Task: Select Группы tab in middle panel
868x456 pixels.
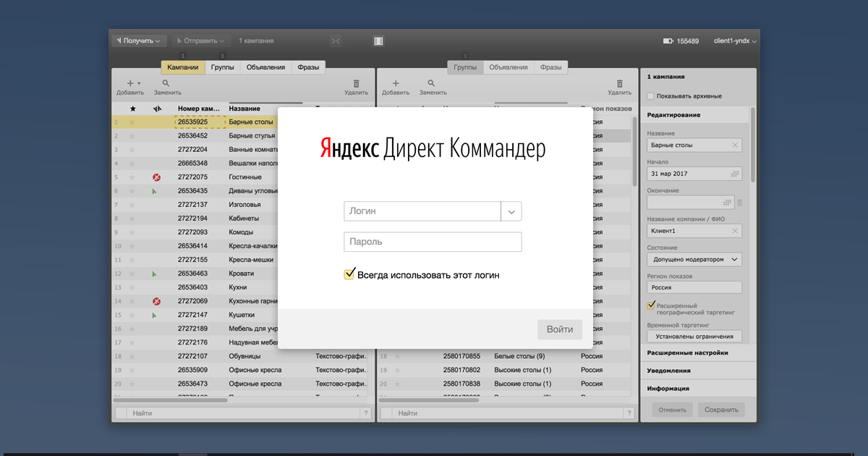Action: pos(465,67)
